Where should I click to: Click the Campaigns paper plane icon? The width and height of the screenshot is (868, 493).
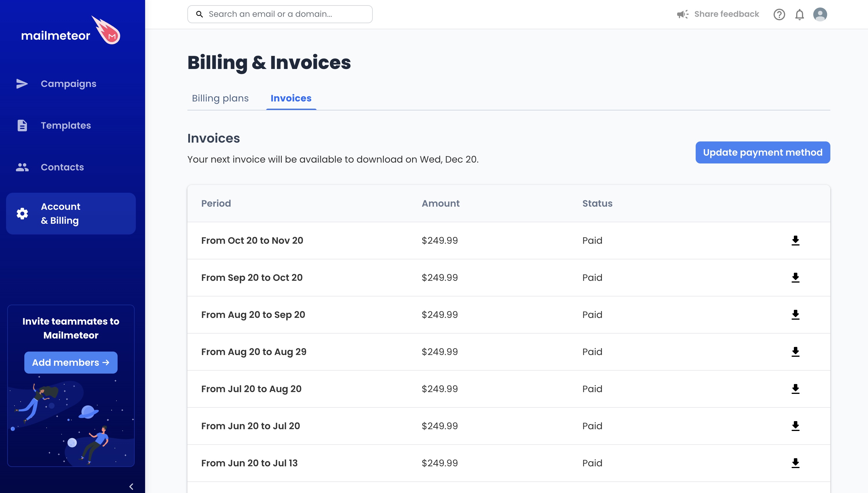point(22,84)
